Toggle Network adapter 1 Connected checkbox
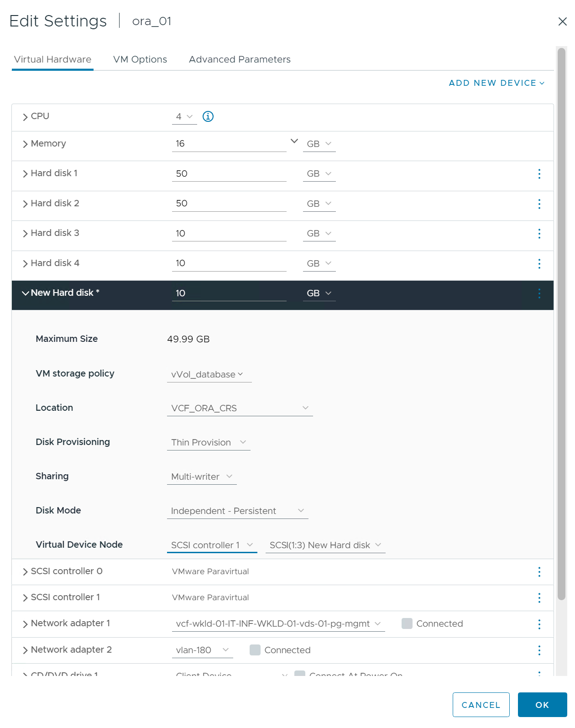 407,623
